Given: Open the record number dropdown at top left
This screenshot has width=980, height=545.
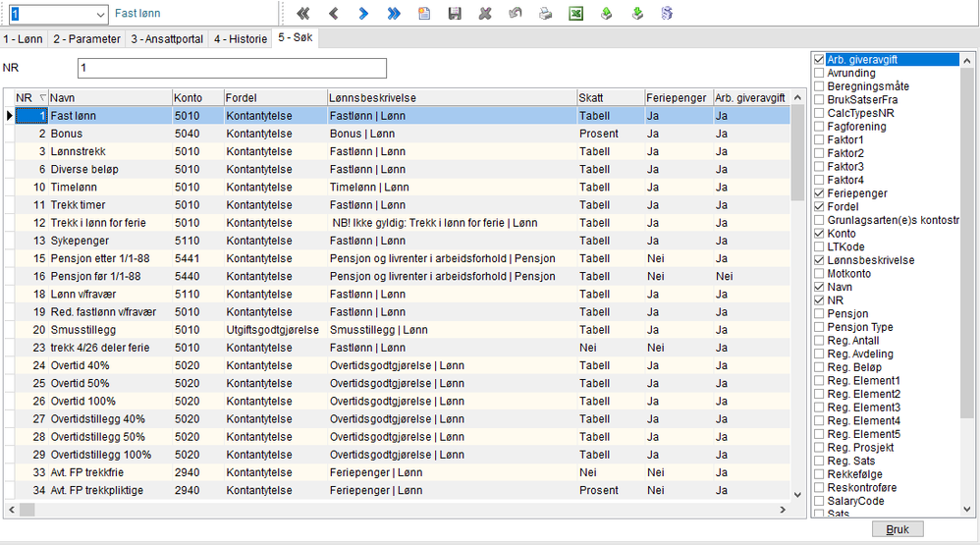Looking at the screenshot, I should (x=100, y=14).
